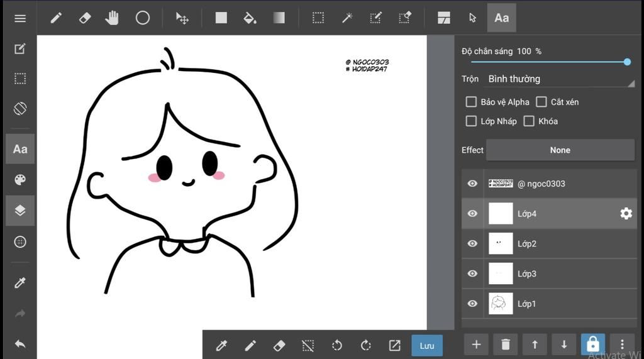Tap the eyedropper icon in left sidebar

point(19,282)
